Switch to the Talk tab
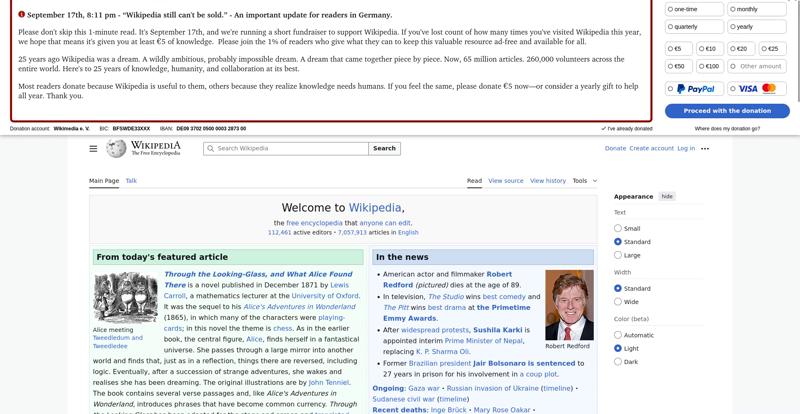The width and height of the screenshot is (800, 414). [x=131, y=181]
